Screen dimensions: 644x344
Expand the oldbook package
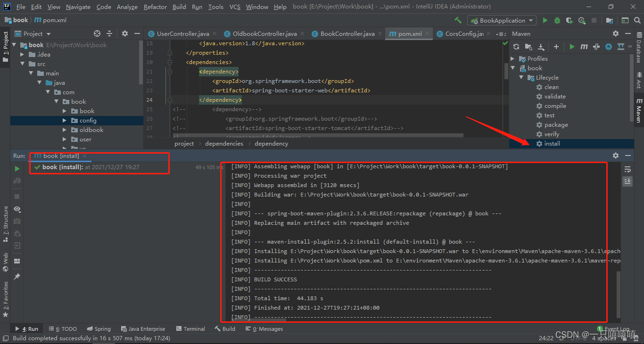(65, 130)
